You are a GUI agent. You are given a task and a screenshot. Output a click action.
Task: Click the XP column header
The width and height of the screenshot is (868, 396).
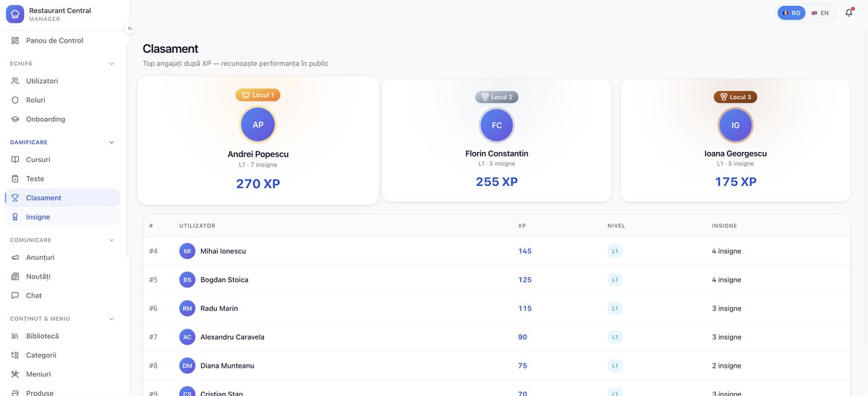[x=522, y=226]
